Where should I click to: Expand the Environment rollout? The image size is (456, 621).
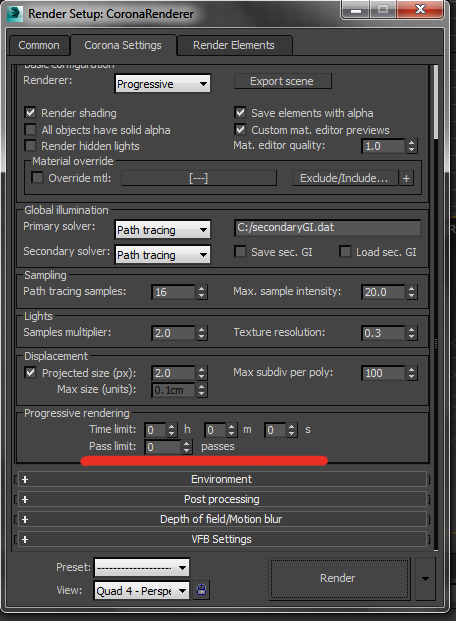tap(221, 479)
